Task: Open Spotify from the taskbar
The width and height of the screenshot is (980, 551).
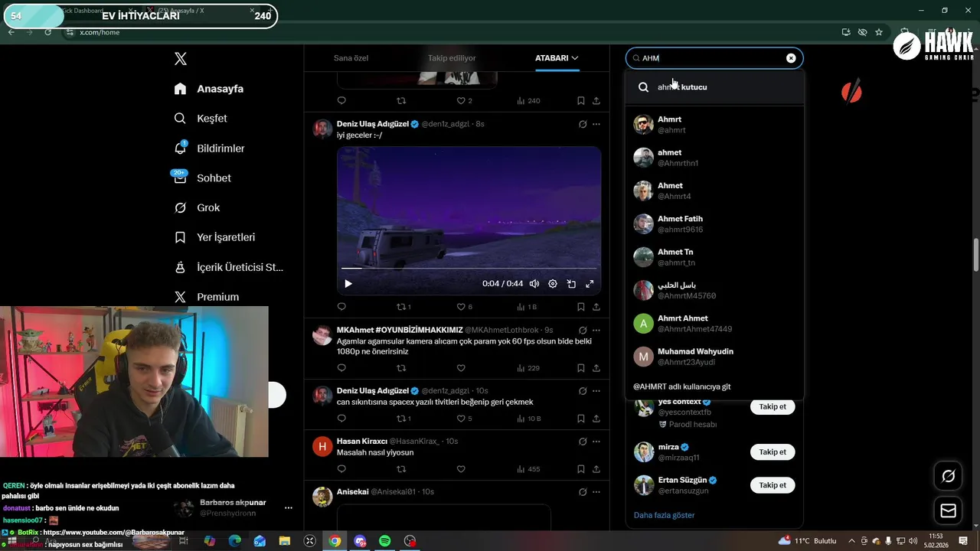Action: click(x=384, y=541)
